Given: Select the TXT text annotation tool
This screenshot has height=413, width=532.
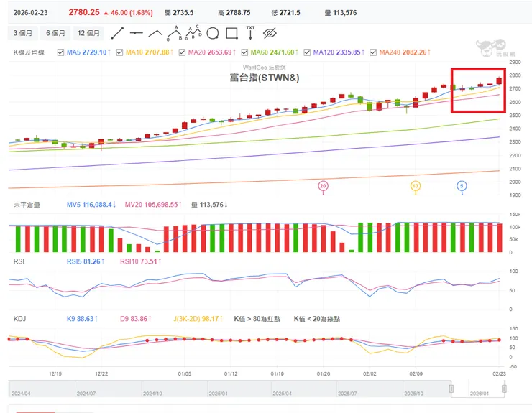Looking at the screenshot, I should pos(250,33).
